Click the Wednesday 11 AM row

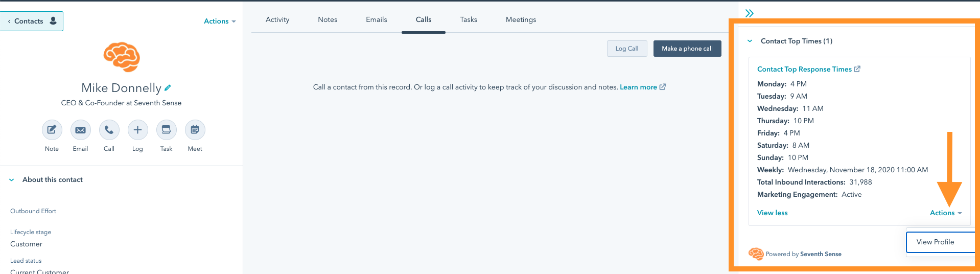click(790, 108)
